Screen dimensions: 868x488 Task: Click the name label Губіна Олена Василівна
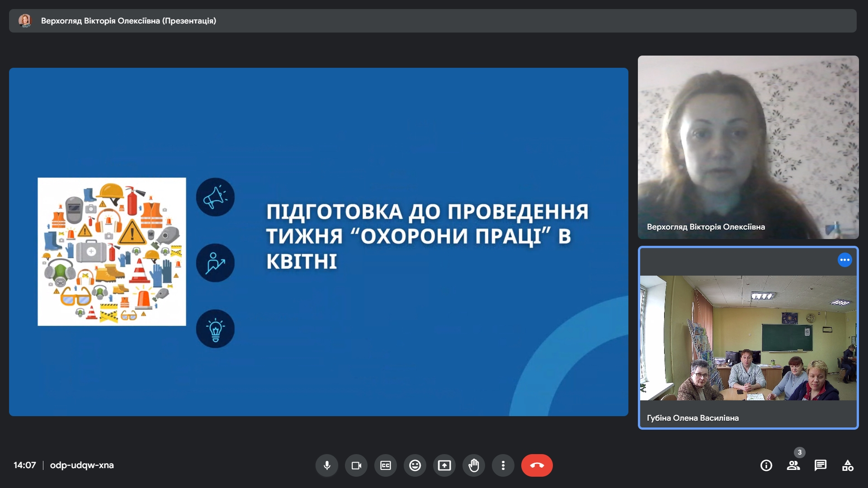click(x=693, y=418)
